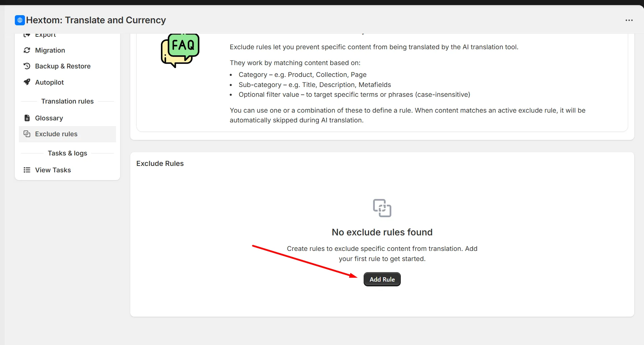Viewport: 644px width, 345px height.
Task: Click the Hextom: Translate and Currency title
Action: (96, 20)
